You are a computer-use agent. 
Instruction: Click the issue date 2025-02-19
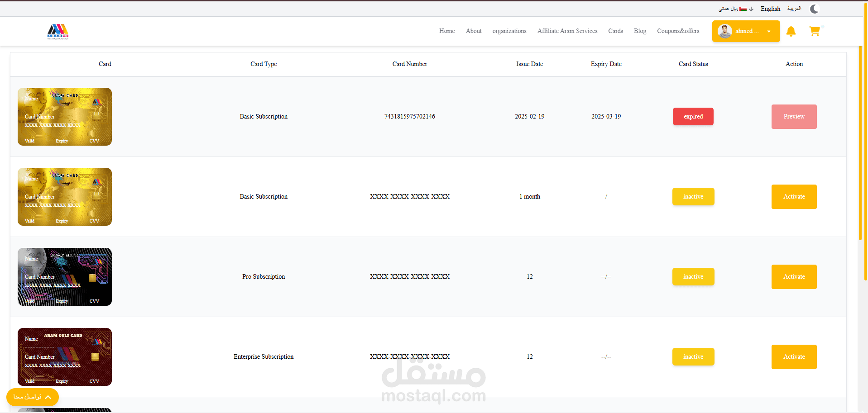[x=529, y=117]
